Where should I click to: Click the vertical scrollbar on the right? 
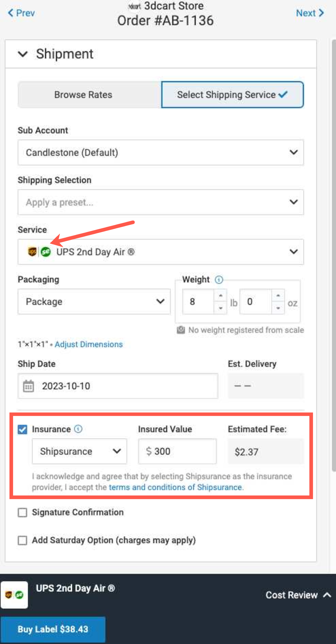click(334, 255)
